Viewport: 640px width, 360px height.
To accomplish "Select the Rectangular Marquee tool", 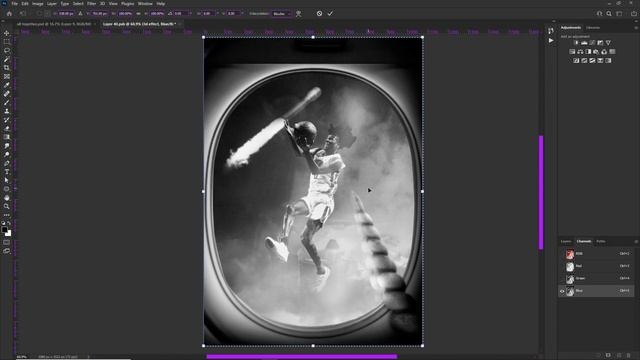I will (7, 42).
